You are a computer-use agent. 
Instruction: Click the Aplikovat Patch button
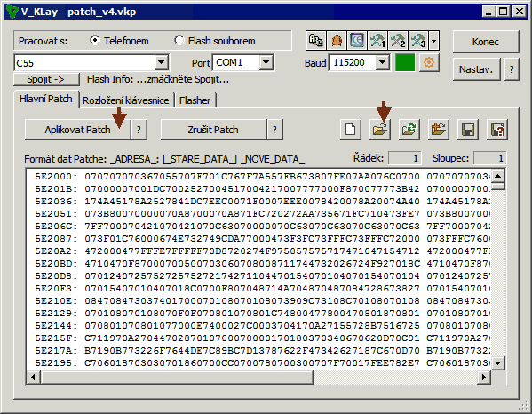[x=77, y=130]
